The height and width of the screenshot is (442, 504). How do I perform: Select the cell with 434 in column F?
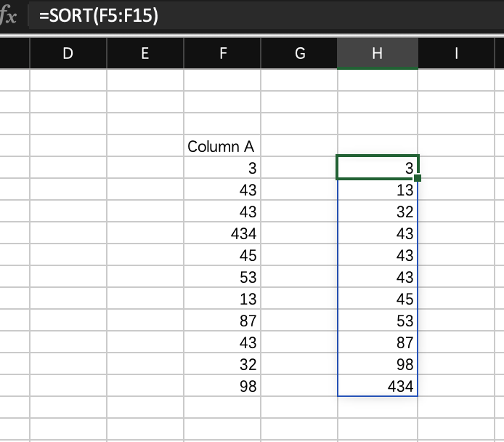(222, 233)
